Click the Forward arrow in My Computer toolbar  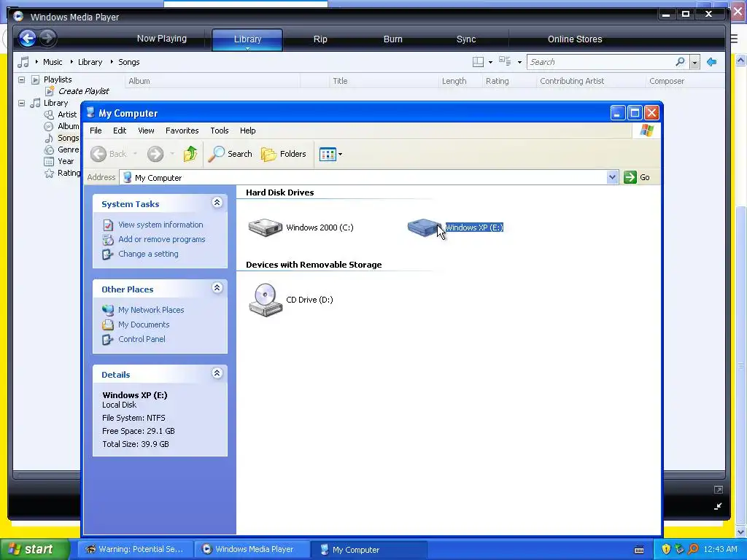pyautogui.click(x=155, y=154)
